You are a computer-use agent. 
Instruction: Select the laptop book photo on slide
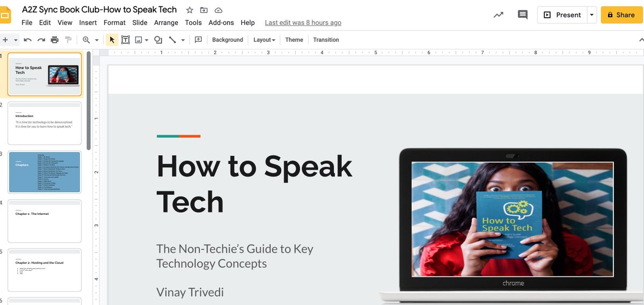point(513,219)
